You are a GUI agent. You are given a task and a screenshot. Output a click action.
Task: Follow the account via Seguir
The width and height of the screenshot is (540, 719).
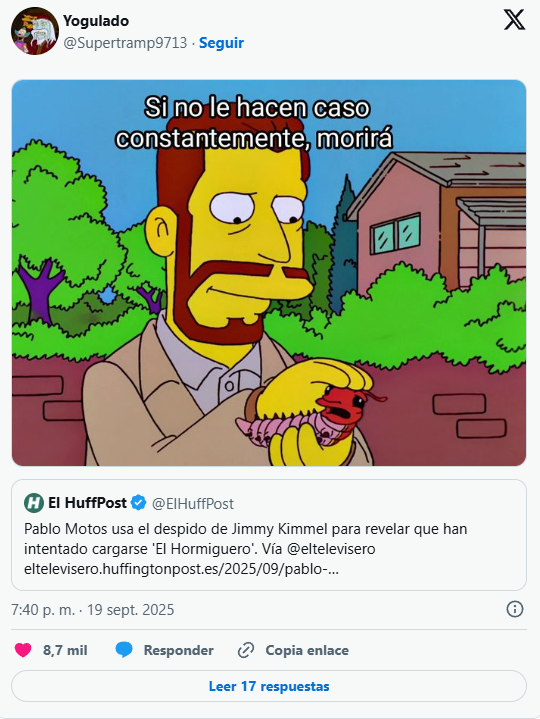(x=221, y=43)
